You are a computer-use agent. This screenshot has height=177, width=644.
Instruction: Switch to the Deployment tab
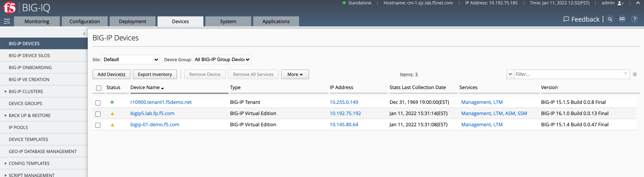[x=133, y=22]
